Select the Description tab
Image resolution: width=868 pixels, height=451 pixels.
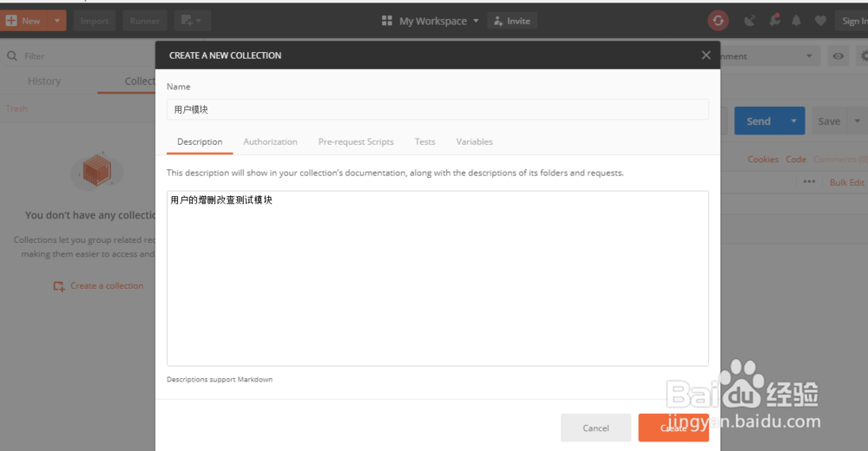pyautogui.click(x=200, y=141)
